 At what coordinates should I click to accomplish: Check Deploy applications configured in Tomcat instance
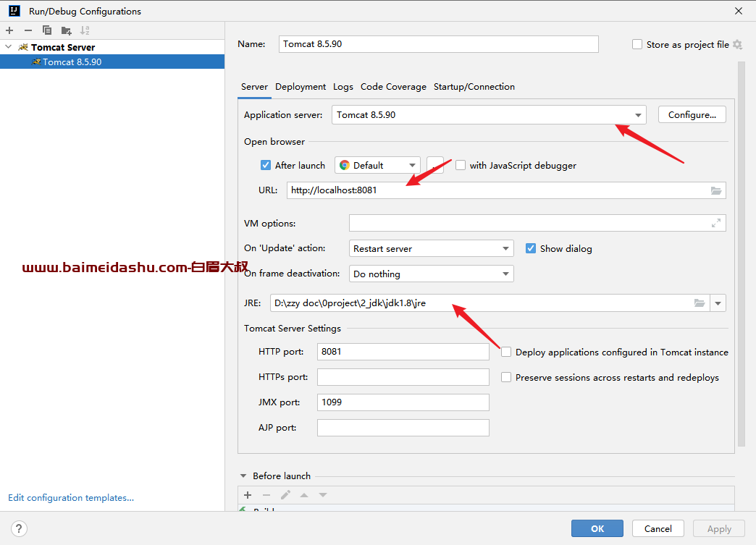505,352
